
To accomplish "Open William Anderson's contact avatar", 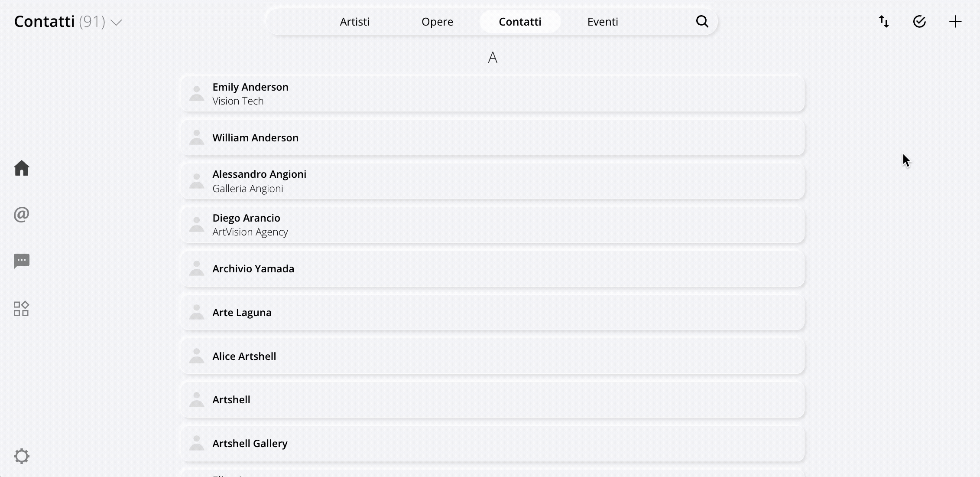I will (x=197, y=137).
